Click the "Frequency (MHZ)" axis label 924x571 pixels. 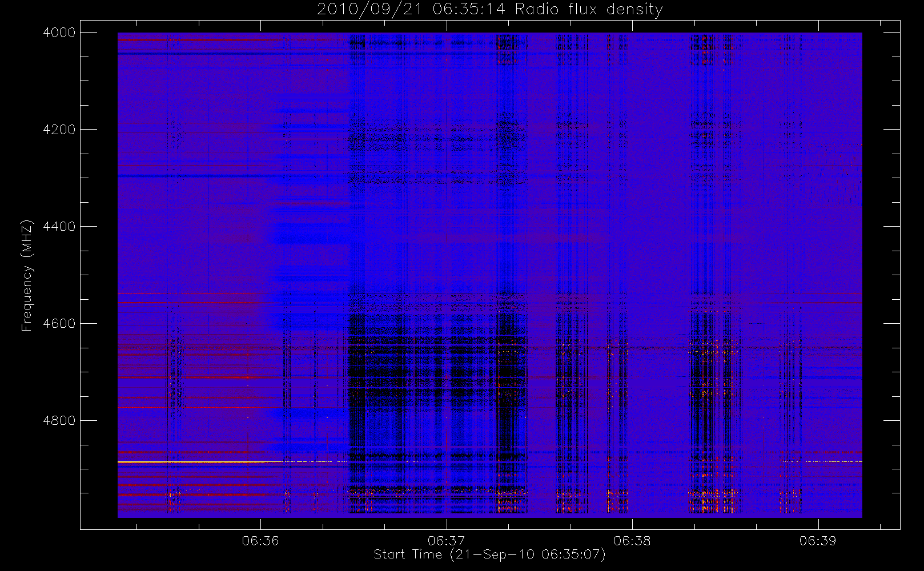(x=26, y=275)
